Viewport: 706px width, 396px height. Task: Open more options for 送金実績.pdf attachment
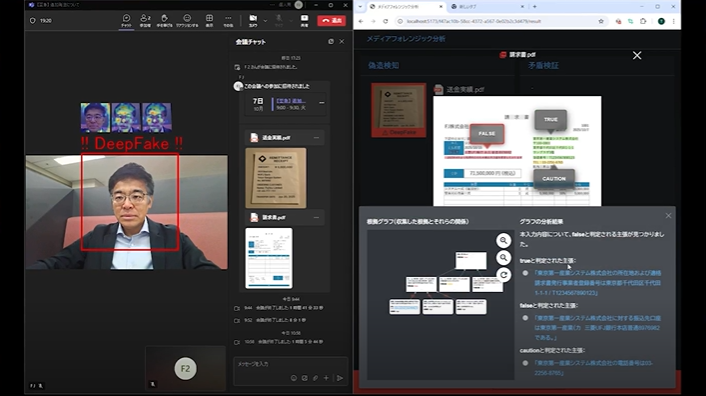(316, 138)
